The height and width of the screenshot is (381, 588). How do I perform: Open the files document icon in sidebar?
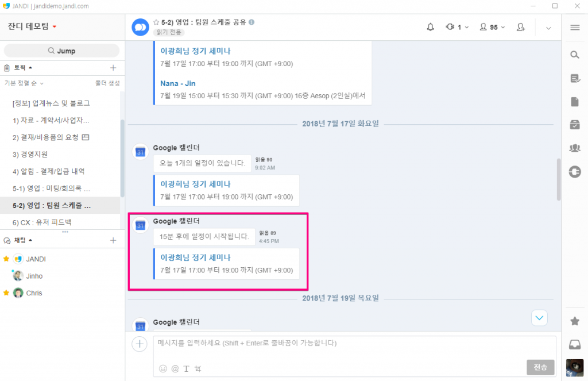point(574,101)
